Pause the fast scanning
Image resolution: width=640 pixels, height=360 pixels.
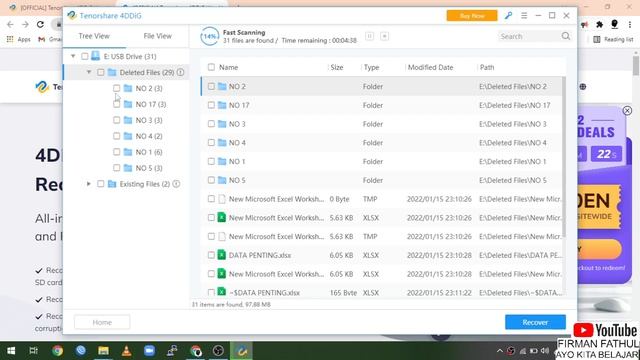click(369, 36)
